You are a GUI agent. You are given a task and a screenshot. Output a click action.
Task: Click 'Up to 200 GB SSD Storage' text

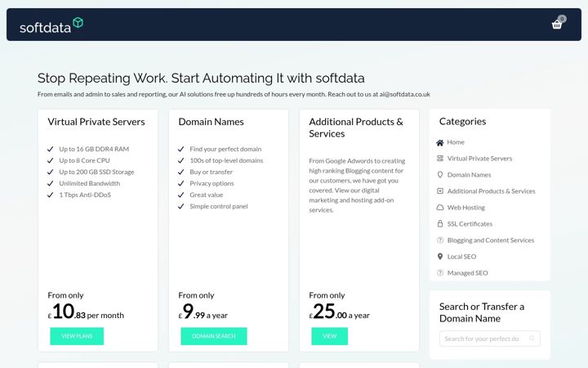[x=96, y=172]
